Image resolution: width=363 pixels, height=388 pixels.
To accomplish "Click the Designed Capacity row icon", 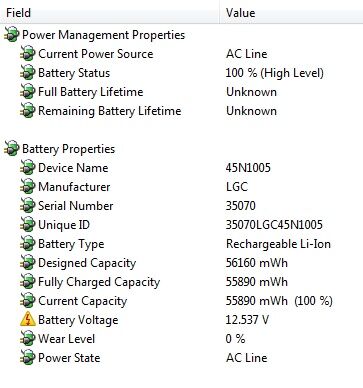I will 28,262.
